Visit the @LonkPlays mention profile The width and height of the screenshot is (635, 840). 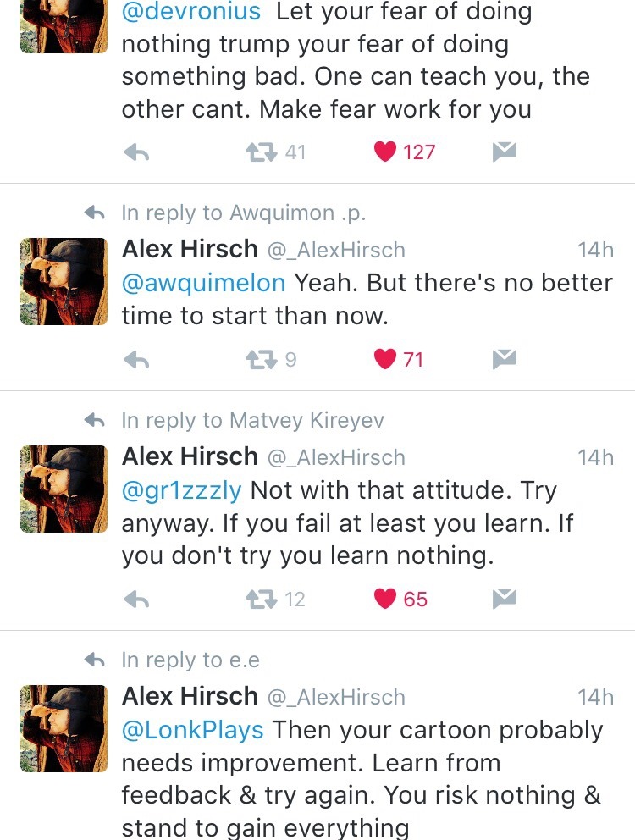pyautogui.click(x=193, y=730)
